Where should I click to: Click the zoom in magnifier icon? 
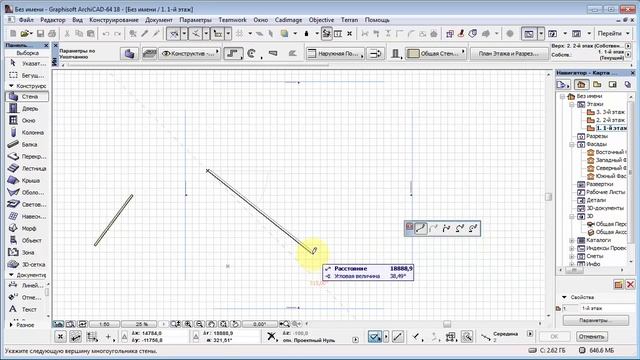point(188,324)
